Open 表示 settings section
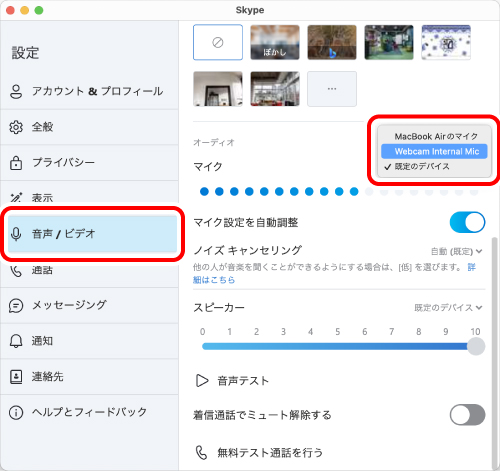Viewport: 500px width, 471px height. 89,197
